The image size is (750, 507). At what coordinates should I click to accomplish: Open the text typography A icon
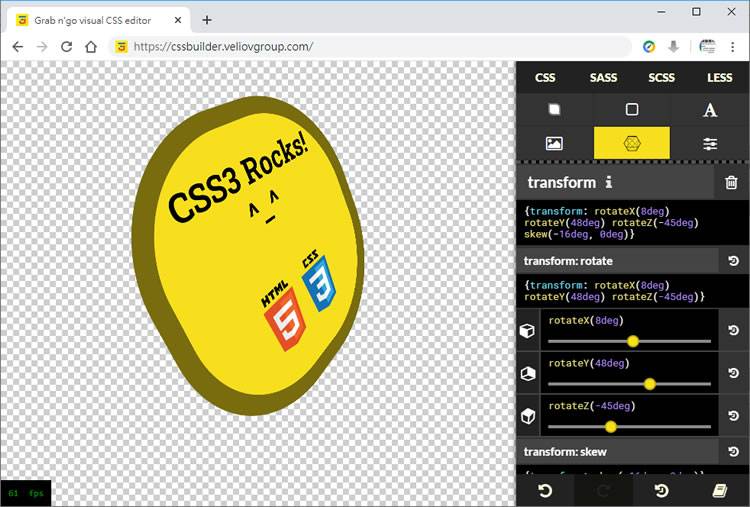pyautogui.click(x=710, y=110)
